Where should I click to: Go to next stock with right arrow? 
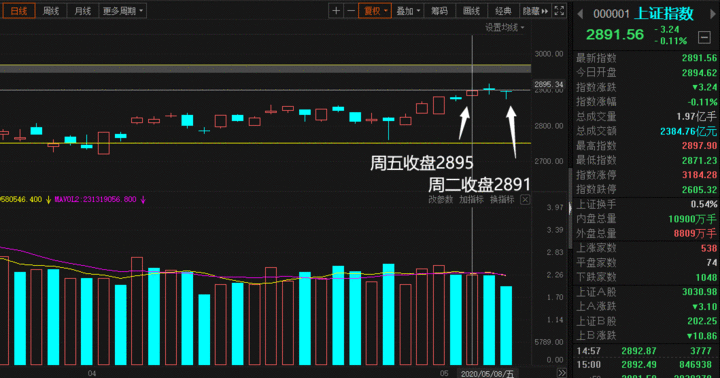(x=713, y=14)
